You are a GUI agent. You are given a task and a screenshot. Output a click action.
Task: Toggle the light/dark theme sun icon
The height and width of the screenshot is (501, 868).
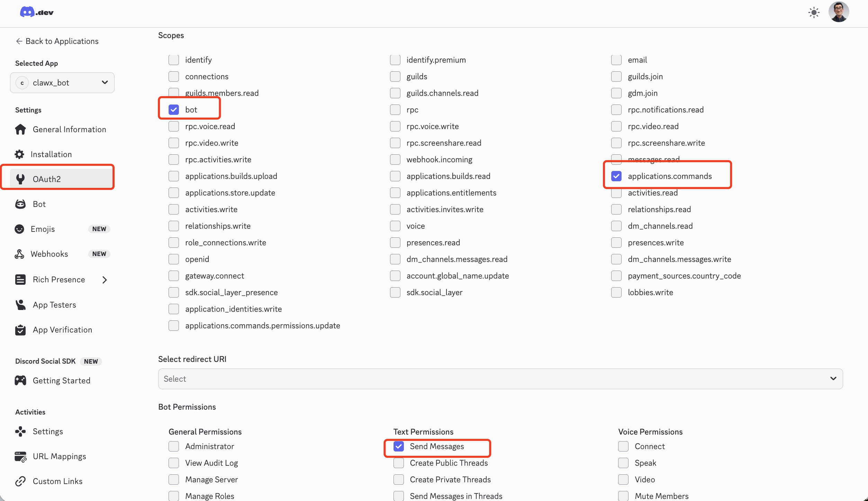click(814, 13)
